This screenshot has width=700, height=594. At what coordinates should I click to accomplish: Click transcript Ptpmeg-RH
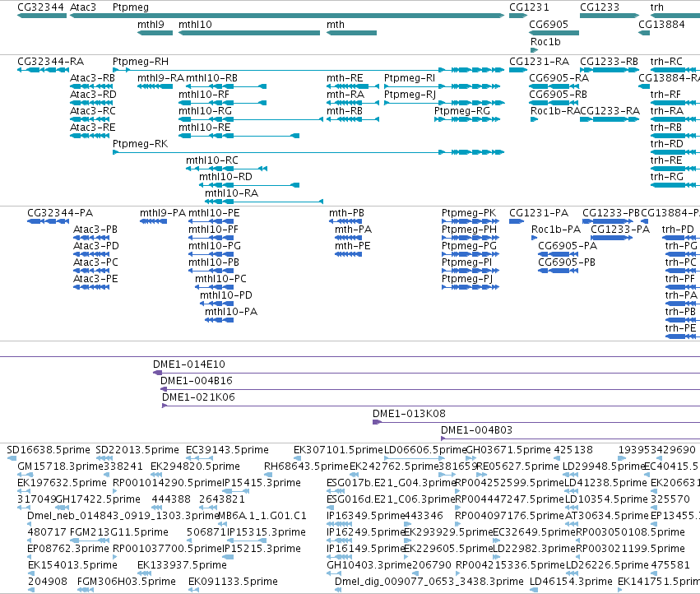point(141,61)
